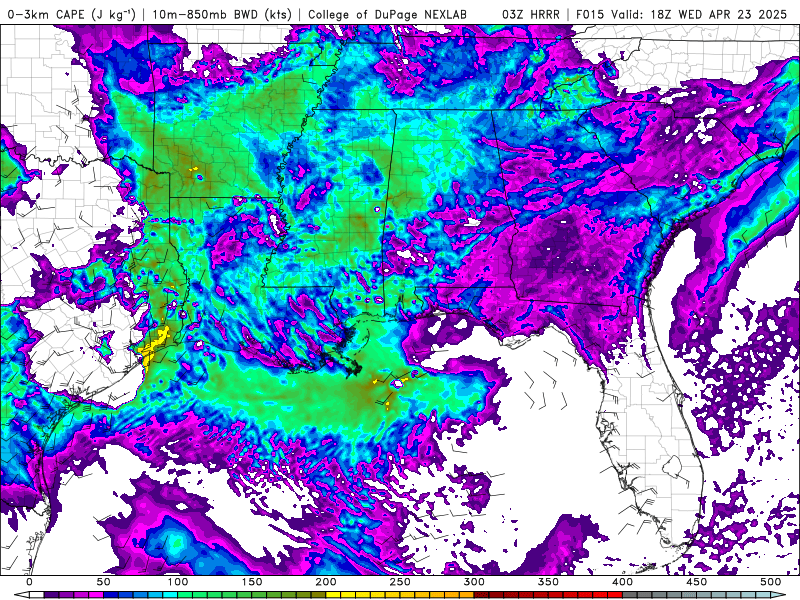Click the 'College of DuPage NEXLAB' label
This screenshot has height=600, width=800.
(x=387, y=14)
